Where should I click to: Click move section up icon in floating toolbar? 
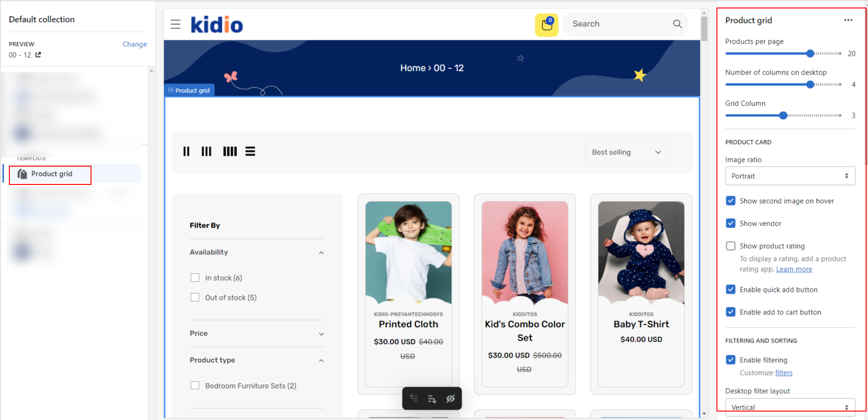(414, 398)
